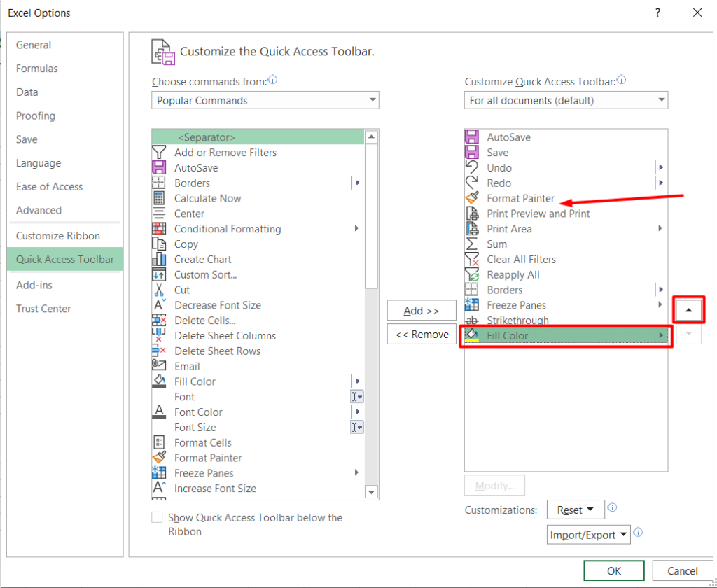Open the For all documents (default) dropdown

pos(566,100)
